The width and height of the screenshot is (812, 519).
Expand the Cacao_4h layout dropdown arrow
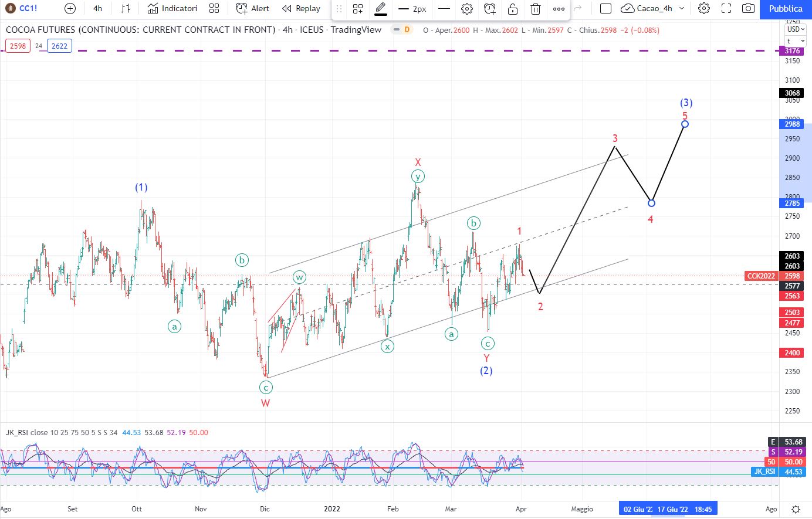click(682, 8)
